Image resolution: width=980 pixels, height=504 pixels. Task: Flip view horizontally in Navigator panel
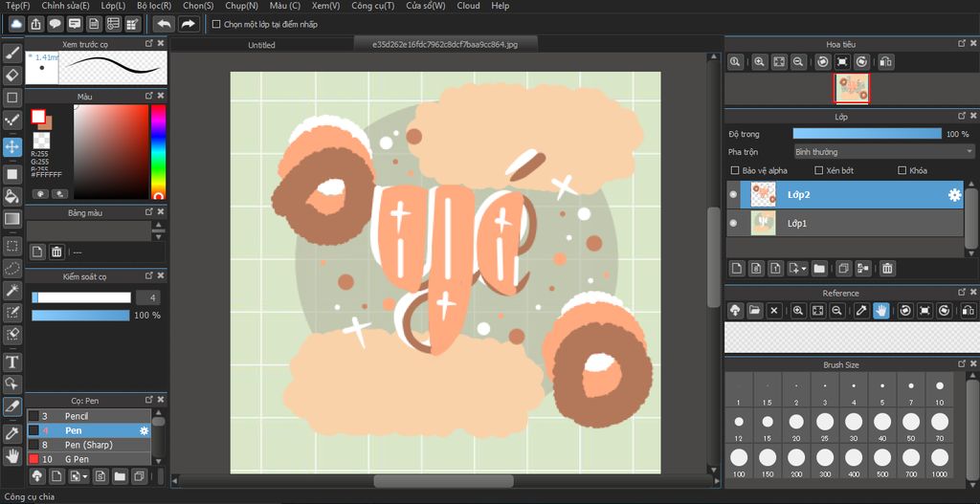click(x=886, y=62)
